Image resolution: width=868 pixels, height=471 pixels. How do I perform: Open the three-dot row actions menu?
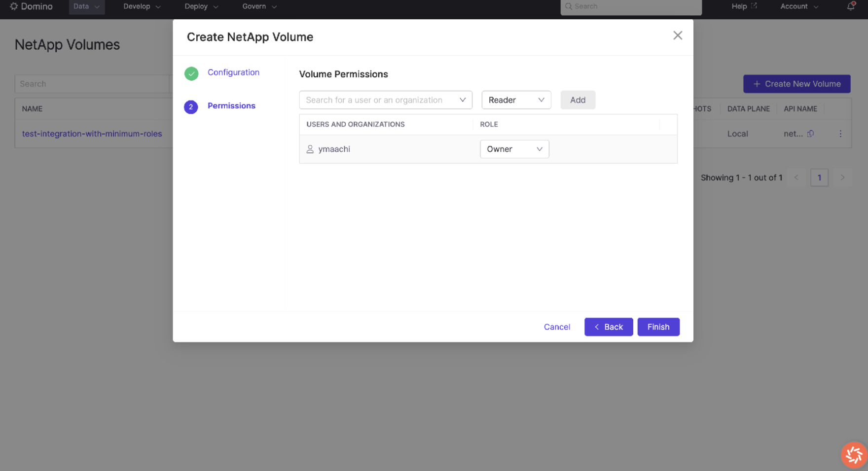(x=840, y=134)
